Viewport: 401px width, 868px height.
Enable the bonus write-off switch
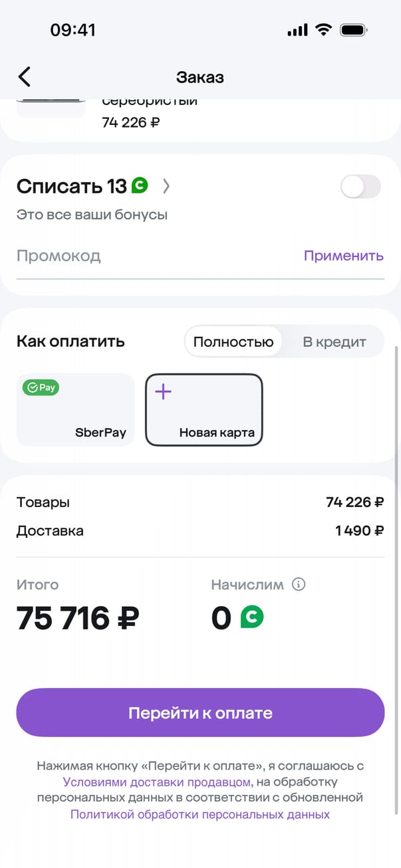click(x=360, y=187)
